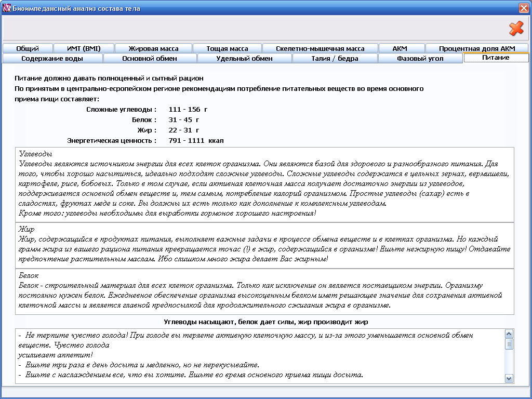Click the protein value 31 - 45 г
The image size is (532, 399).
(x=183, y=120)
